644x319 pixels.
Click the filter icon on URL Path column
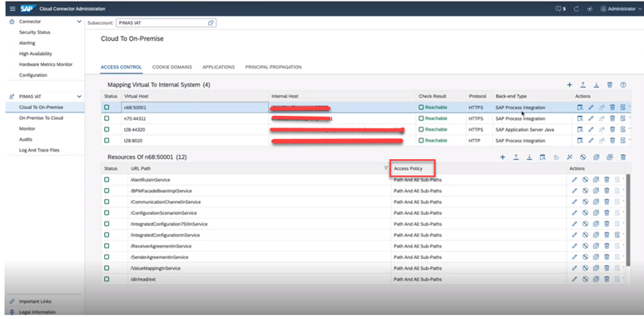(x=386, y=167)
